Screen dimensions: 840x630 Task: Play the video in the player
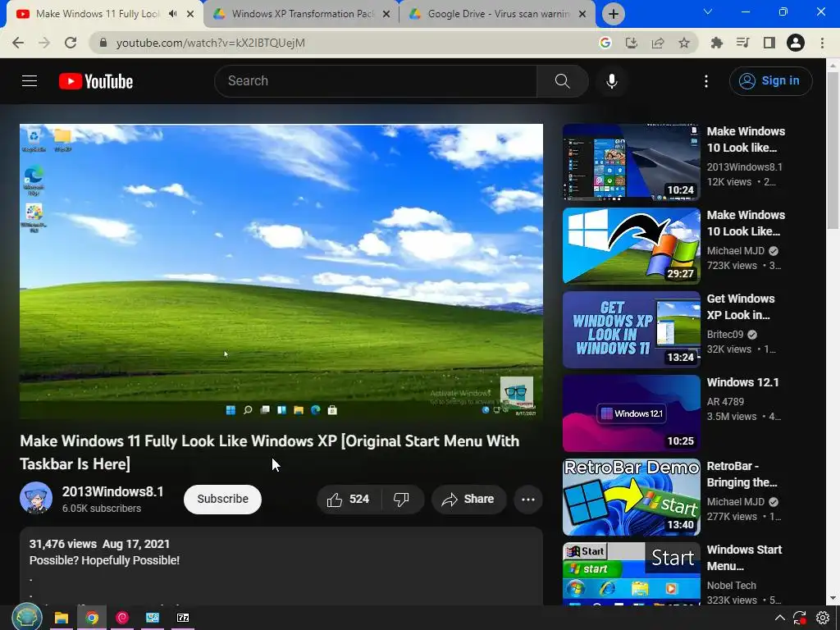(281, 271)
